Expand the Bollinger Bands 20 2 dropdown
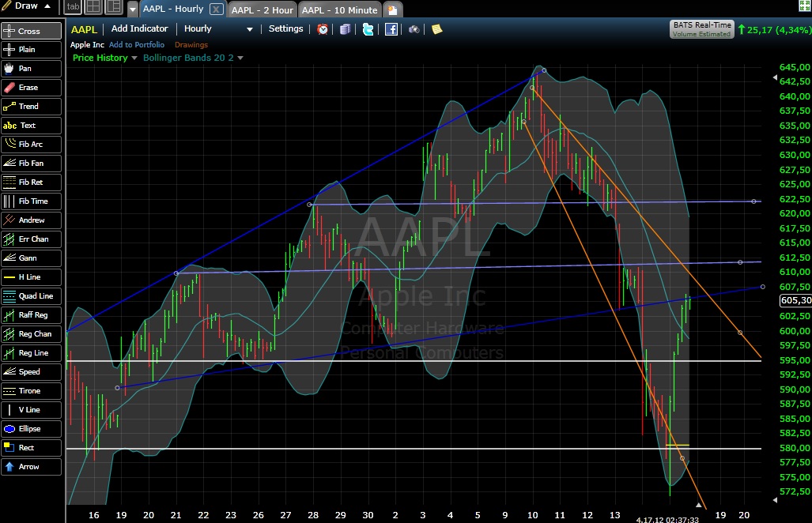Image resolution: width=812 pixels, height=523 pixels. [191, 58]
